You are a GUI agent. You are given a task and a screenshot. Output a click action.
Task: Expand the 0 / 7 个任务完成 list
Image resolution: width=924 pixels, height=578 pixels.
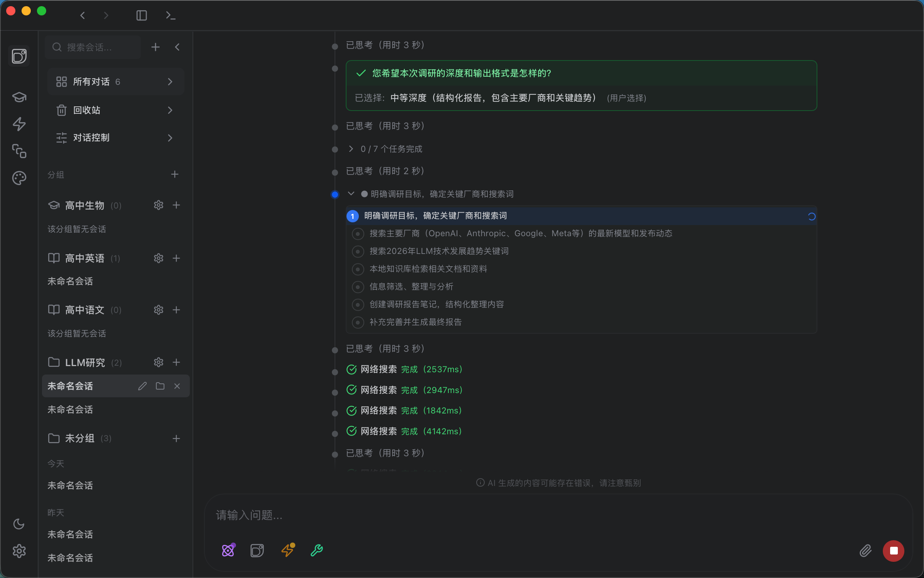pos(351,149)
